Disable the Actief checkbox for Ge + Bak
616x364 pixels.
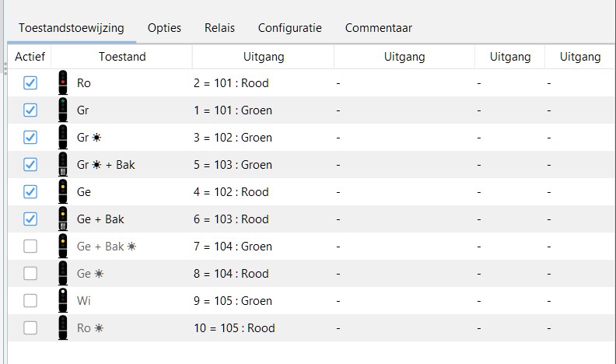tap(30, 219)
